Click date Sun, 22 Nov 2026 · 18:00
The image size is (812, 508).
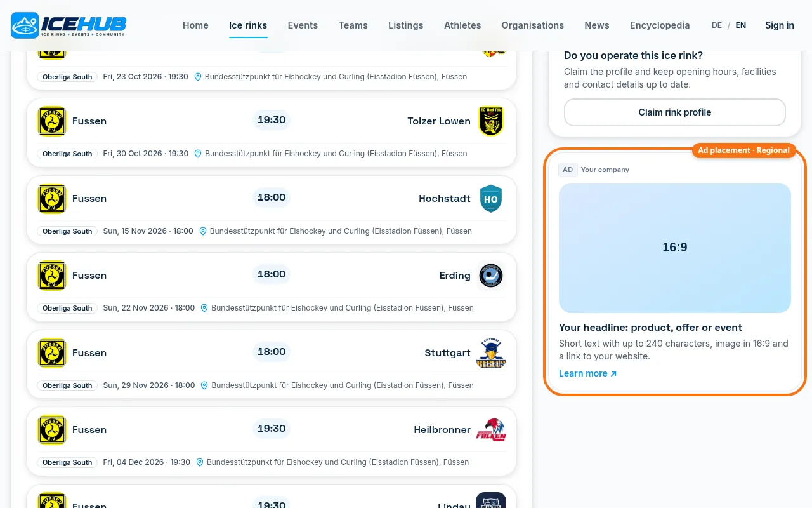point(149,308)
